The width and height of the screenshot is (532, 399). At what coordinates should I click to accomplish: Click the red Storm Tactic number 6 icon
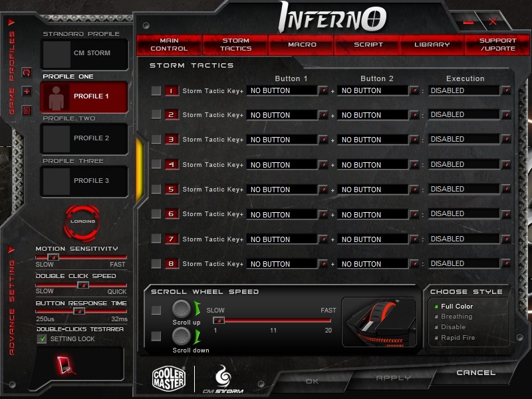[x=172, y=213]
